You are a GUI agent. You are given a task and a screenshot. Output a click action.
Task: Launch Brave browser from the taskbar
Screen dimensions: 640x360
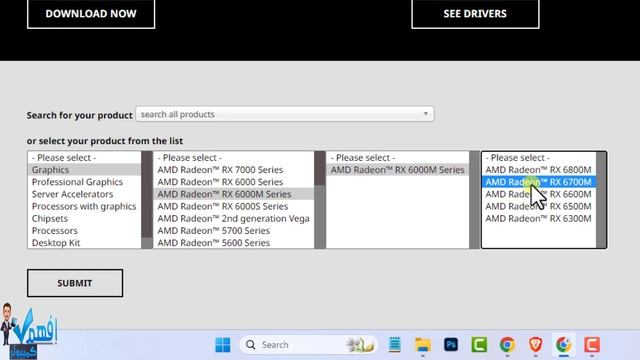535,345
